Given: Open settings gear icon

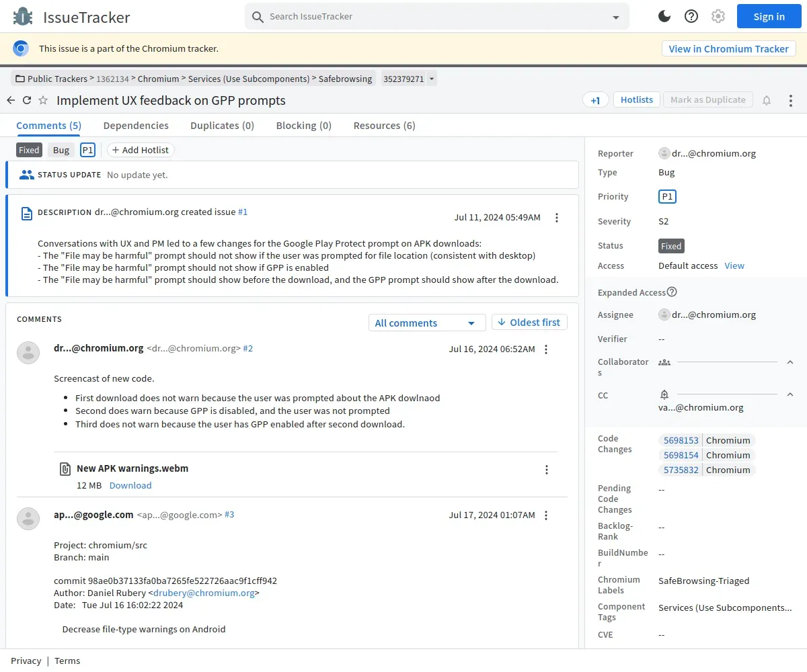Looking at the screenshot, I should click(718, 16).
